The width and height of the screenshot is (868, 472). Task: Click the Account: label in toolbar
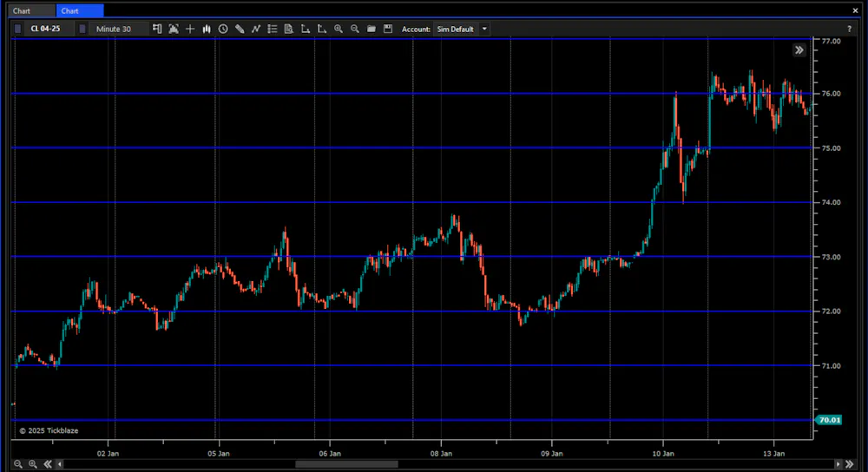(x=416, y=29)
